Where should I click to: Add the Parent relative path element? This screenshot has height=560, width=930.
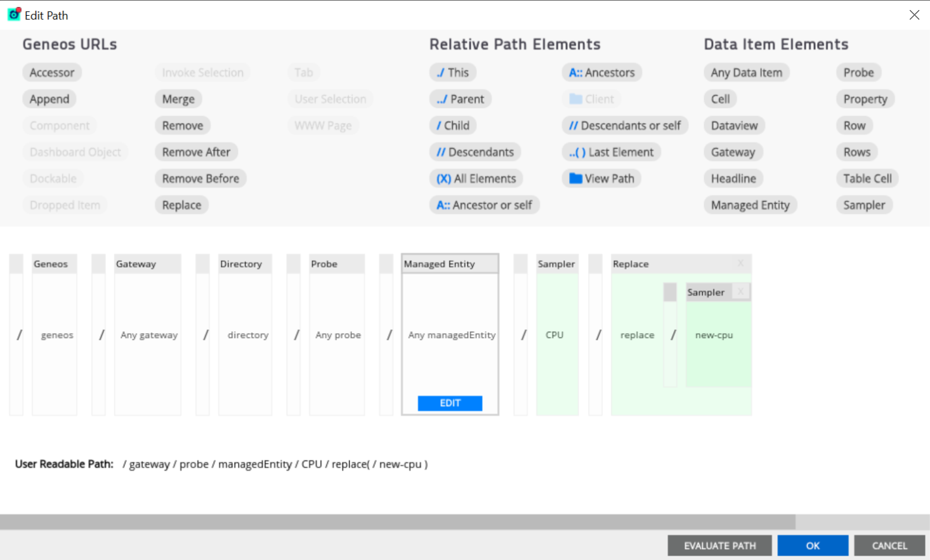[461, 99]
